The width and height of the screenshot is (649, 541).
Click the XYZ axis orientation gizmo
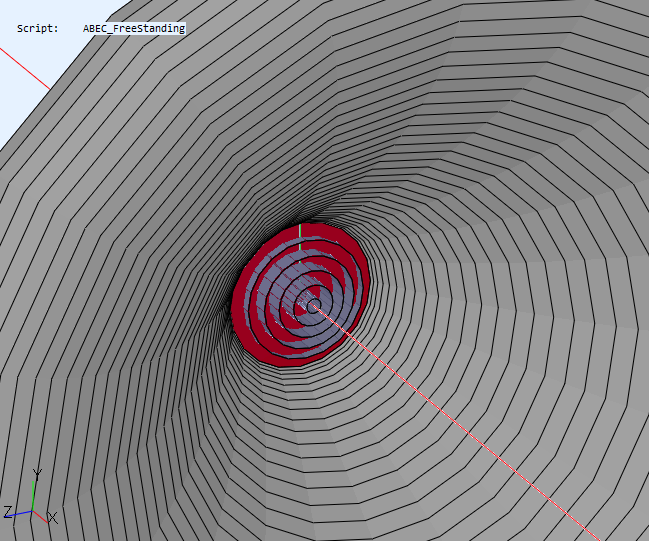click(30, 497)
